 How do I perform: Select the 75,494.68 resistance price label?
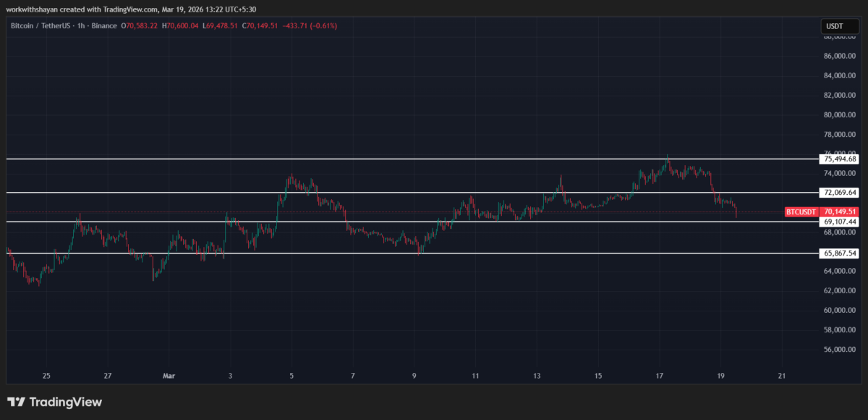tap(839, 159)
